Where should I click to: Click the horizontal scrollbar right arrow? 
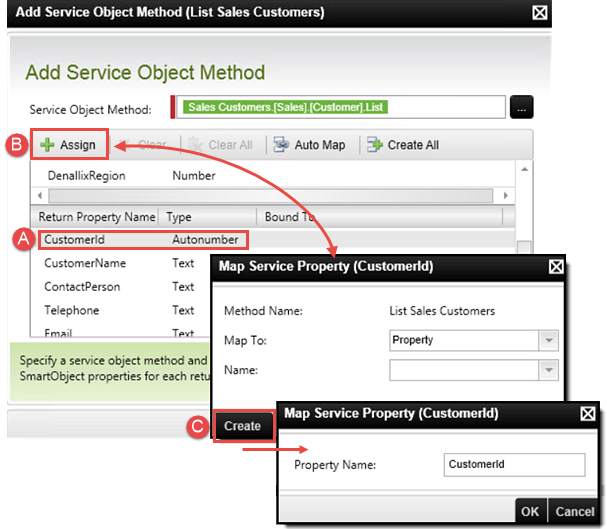505,195
